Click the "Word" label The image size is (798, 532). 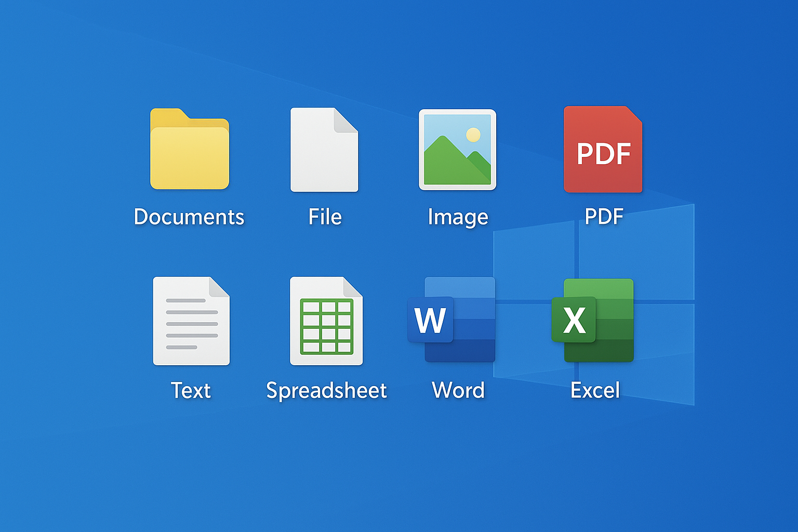458,390
